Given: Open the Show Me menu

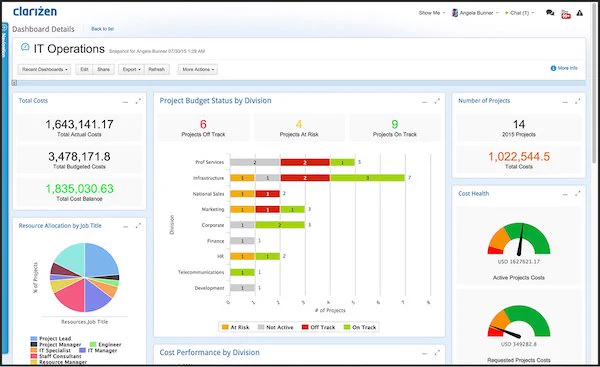Looking at the screenshot, I should [x=432, y=13].
